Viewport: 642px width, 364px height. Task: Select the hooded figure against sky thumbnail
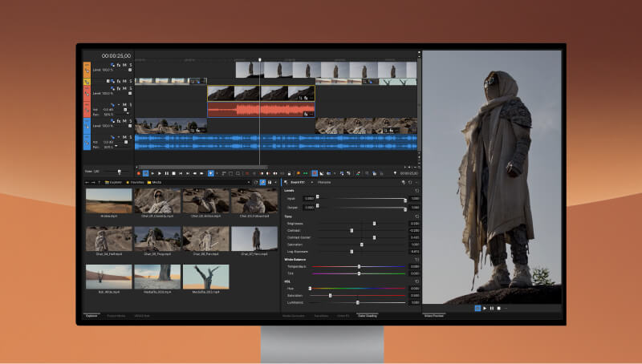click(x=254, y=239)
